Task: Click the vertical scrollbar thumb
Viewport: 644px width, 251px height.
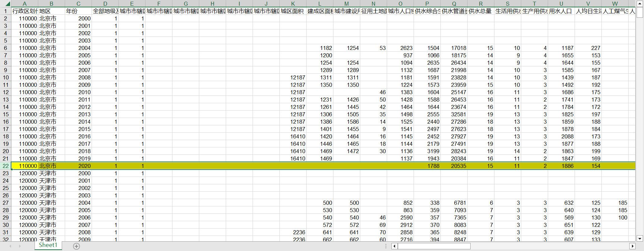Action: pyautogui.click(x=640, y=12)
